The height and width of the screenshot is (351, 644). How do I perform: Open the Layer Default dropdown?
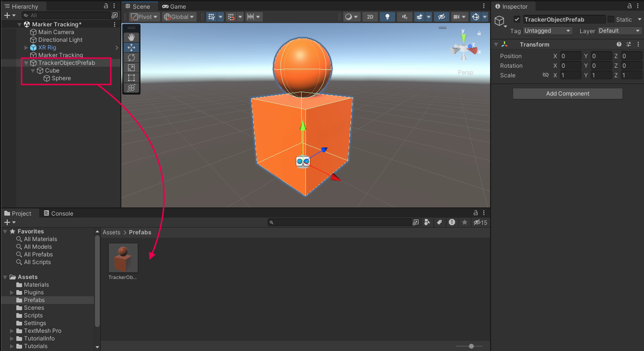click(619, 31)
